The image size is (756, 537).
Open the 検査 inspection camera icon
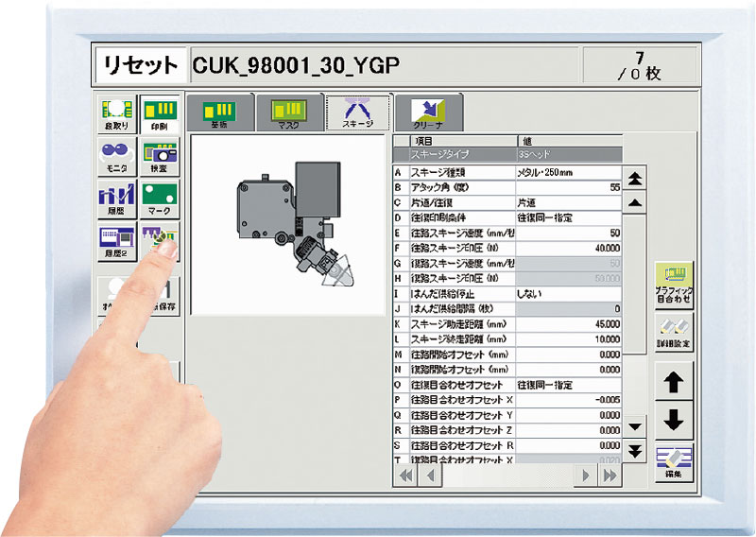159,157
